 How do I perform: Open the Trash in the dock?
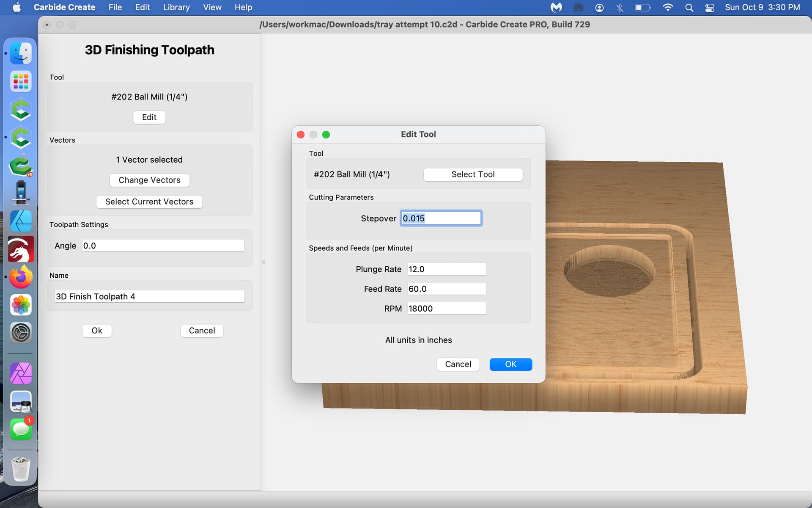[x=21, y=469]
